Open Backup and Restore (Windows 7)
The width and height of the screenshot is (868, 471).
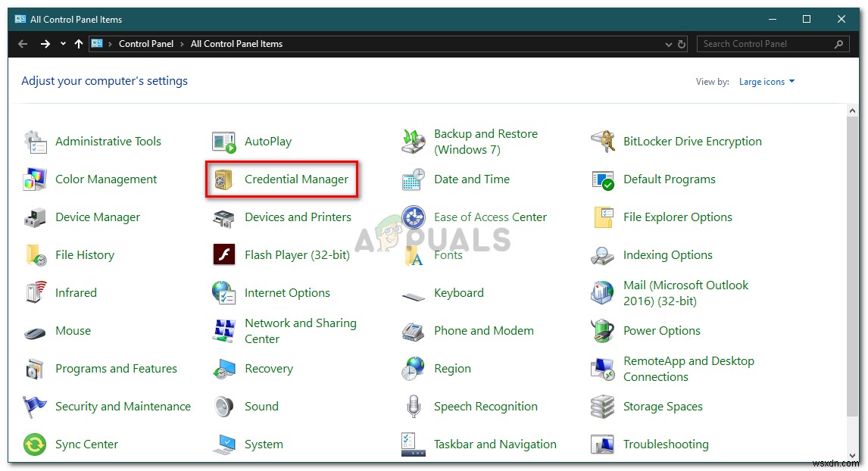(486, 142)
